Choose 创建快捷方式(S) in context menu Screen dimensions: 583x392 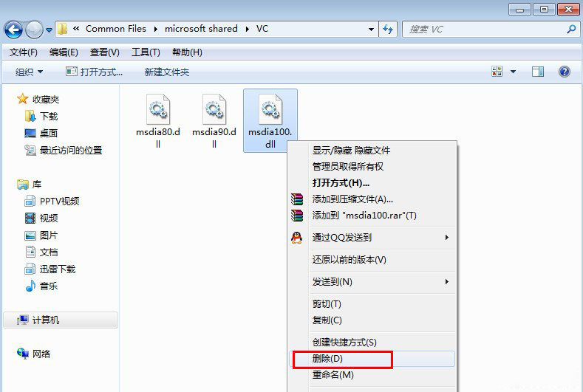[x=344, y=343]
